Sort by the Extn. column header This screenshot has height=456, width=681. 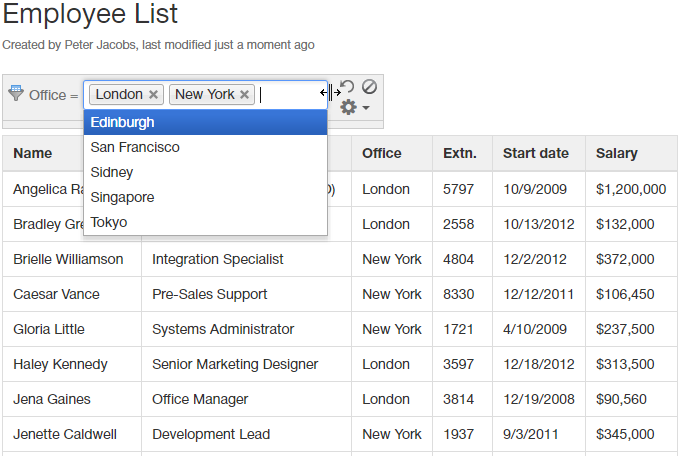(460, 153)
